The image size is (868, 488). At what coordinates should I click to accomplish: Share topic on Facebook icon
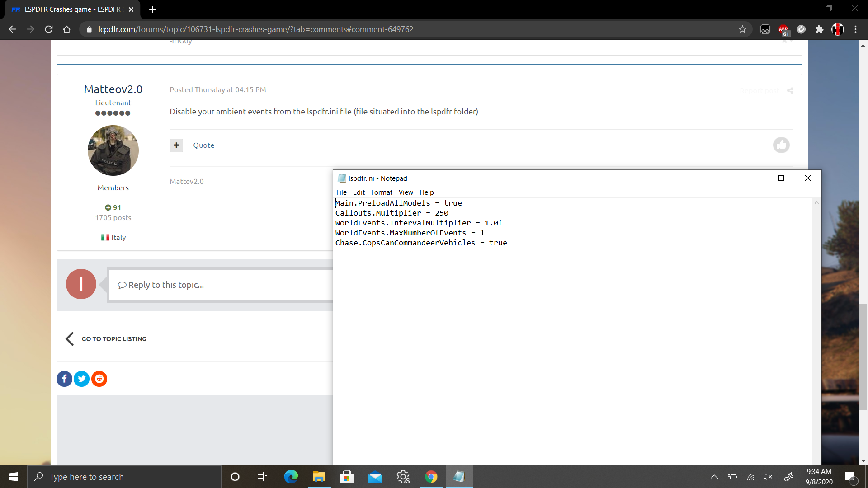(x=64, y=379)
